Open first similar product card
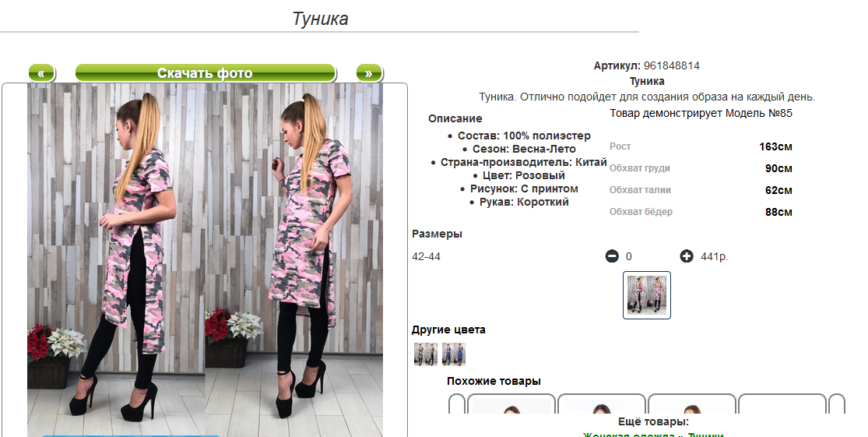This screenshot has height=437, width=868. 511,404
